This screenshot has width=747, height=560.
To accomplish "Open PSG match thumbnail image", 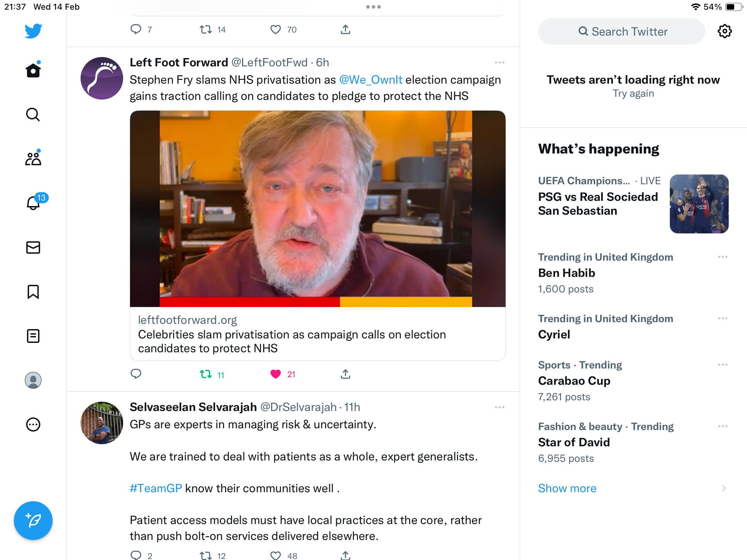I will pos(699,204).
